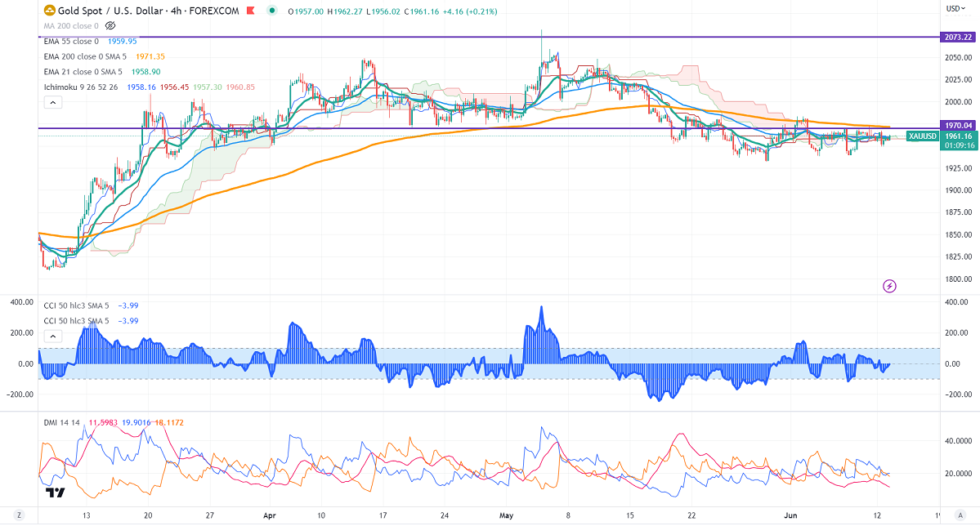Select the first CCI 50 hlc3 legend
This screenshot has width=980, height=526.
pyautogui.click(x=76, y=305)
